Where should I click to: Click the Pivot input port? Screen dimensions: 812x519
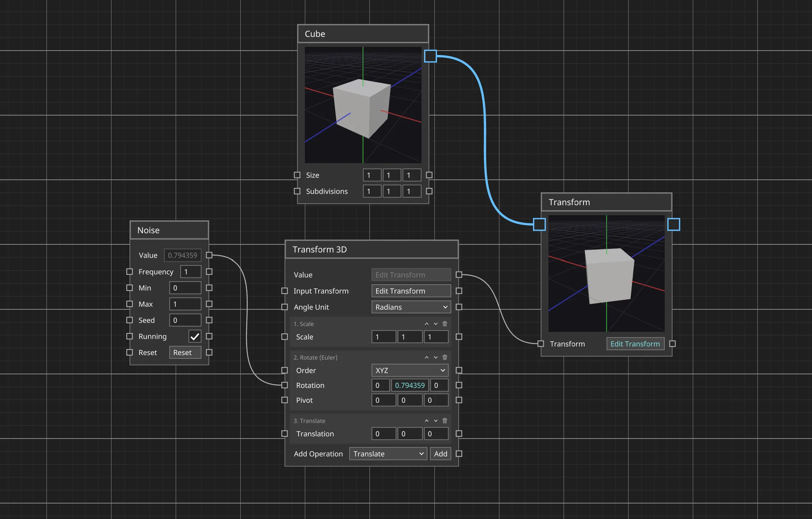285,400
